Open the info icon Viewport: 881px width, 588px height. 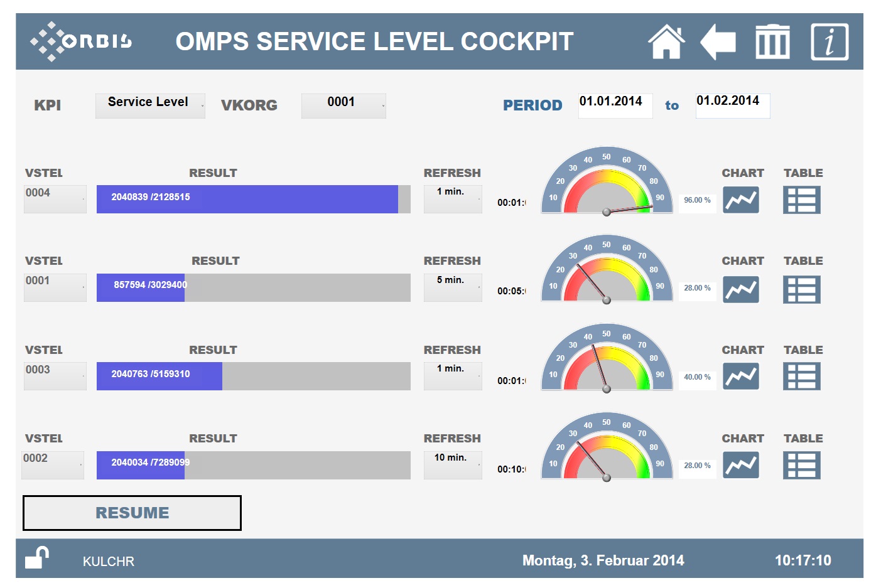pyautogui.click(x=829, y=42)
